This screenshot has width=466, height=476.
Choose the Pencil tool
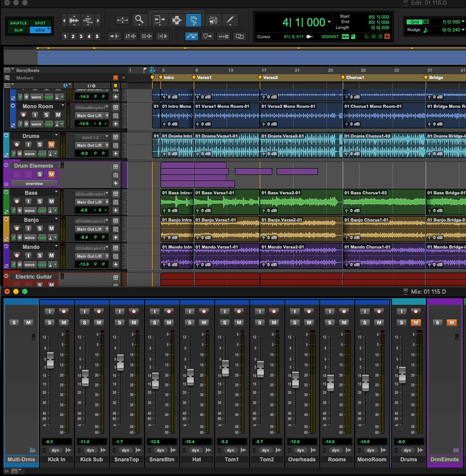[x=230, y=20]
